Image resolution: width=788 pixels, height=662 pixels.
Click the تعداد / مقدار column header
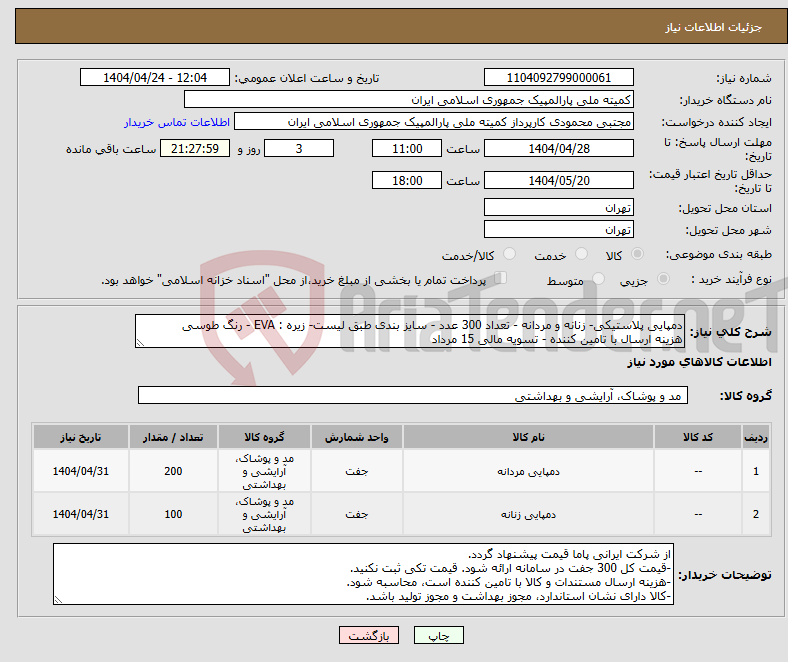tap(173, 437)
